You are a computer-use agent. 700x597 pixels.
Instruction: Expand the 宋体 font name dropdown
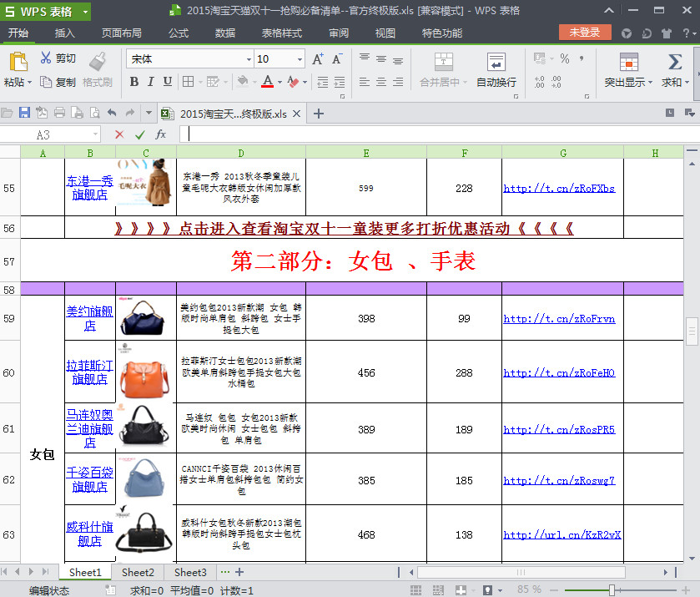[x=249, y=59]
